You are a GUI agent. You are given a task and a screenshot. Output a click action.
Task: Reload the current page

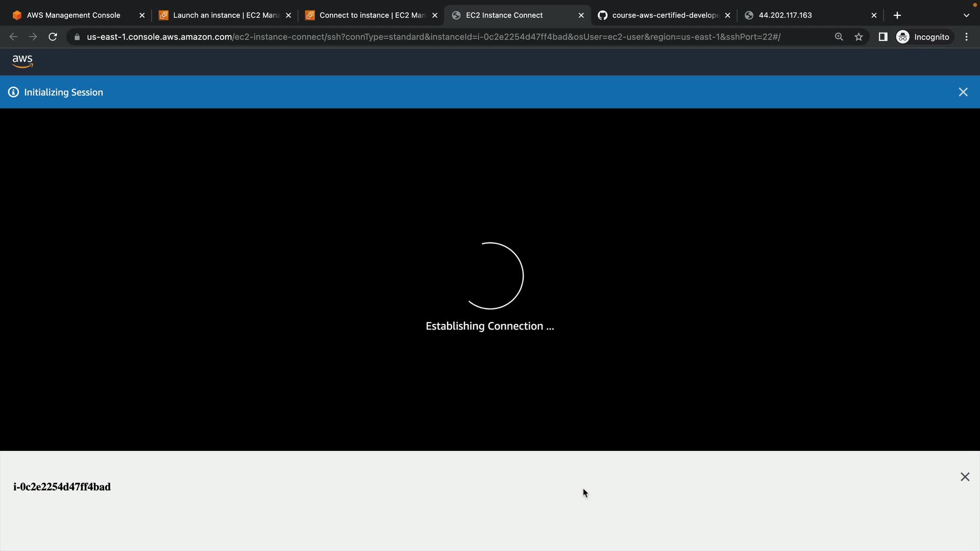[53, 37]
